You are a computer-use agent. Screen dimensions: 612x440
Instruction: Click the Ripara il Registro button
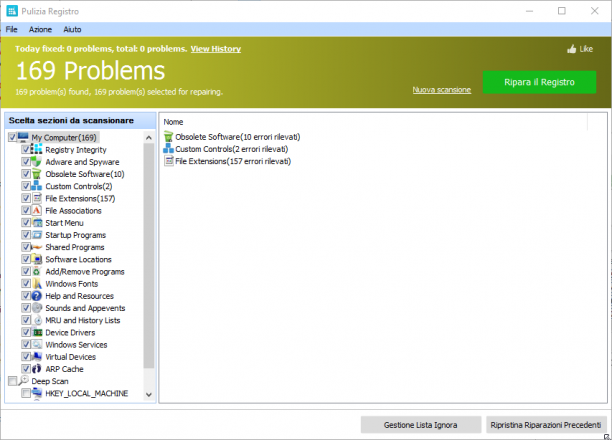click(x=539, y=82)
